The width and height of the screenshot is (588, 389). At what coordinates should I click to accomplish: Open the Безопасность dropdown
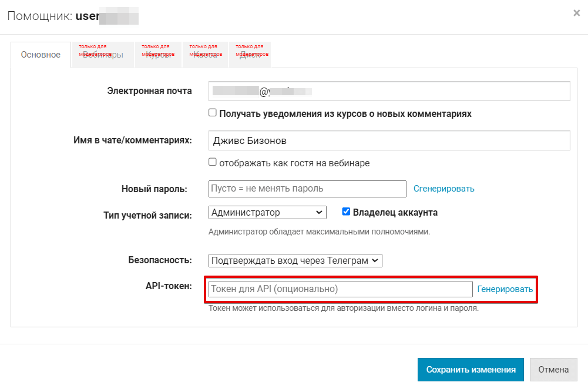(x=295, y=260)
